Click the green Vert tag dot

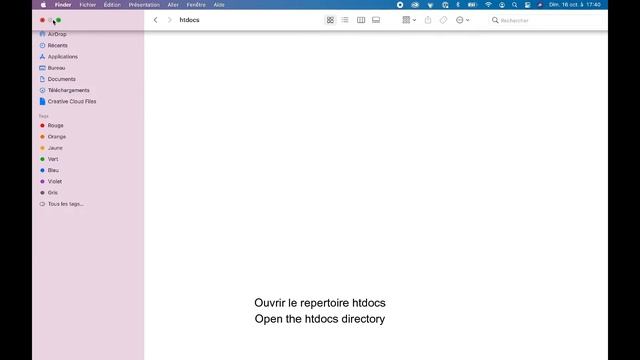pos(42,159)
